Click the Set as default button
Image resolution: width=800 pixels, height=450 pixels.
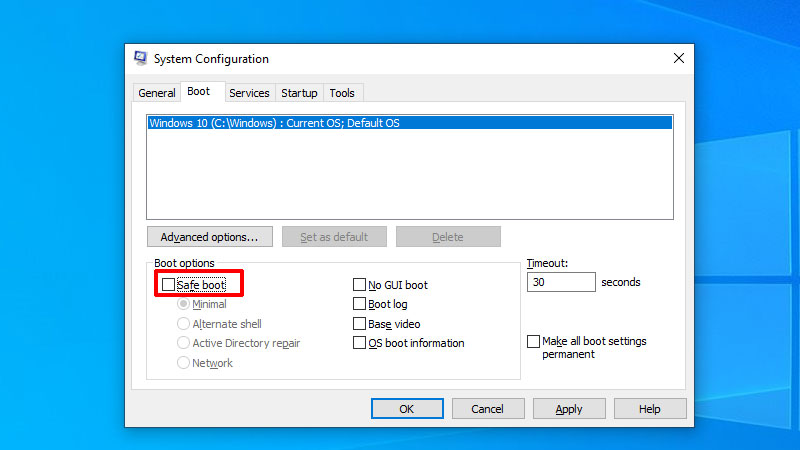coord(334,237)
